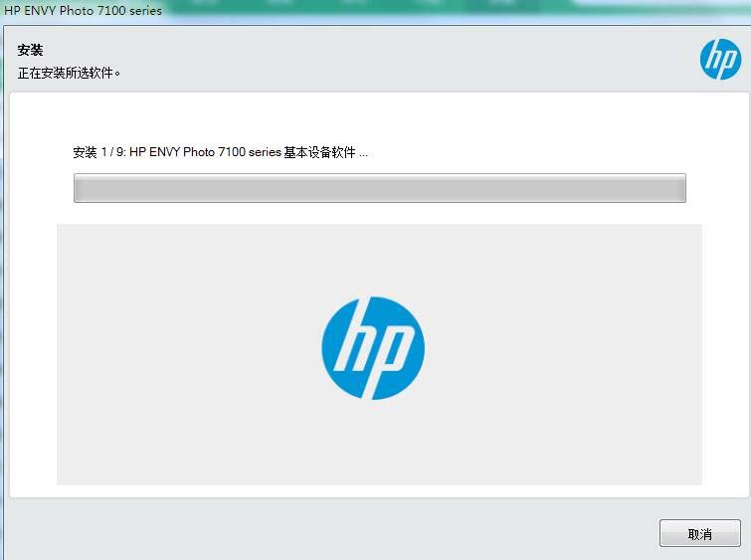Click the 安装 heading text
The image size is (751, 560).
tap(30, 50)
